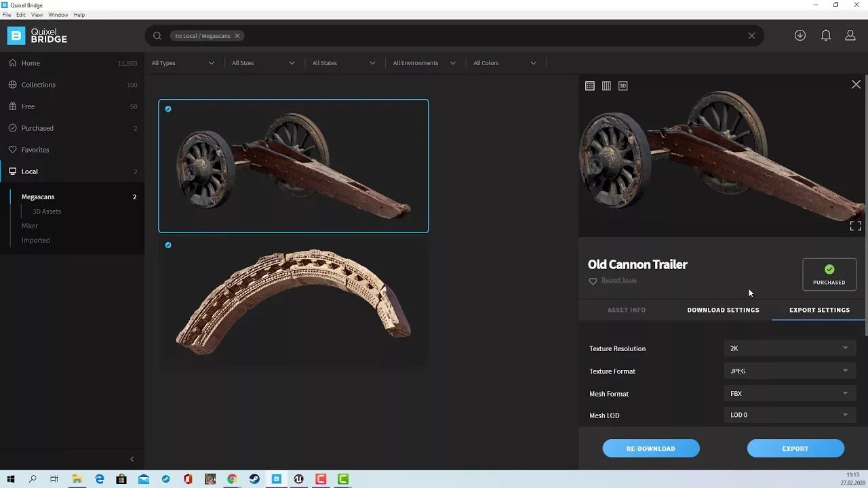Image resolution: width=868 pixels, height=488 pixels.
Task: Expand preview to fullscreen
Action: coord(856,226)
